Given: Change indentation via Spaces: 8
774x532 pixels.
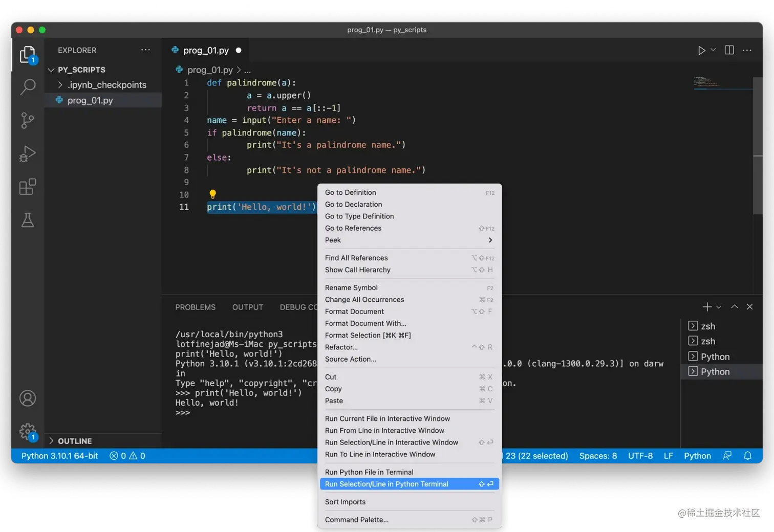Looking at the screenshot, I should [598, 456].
